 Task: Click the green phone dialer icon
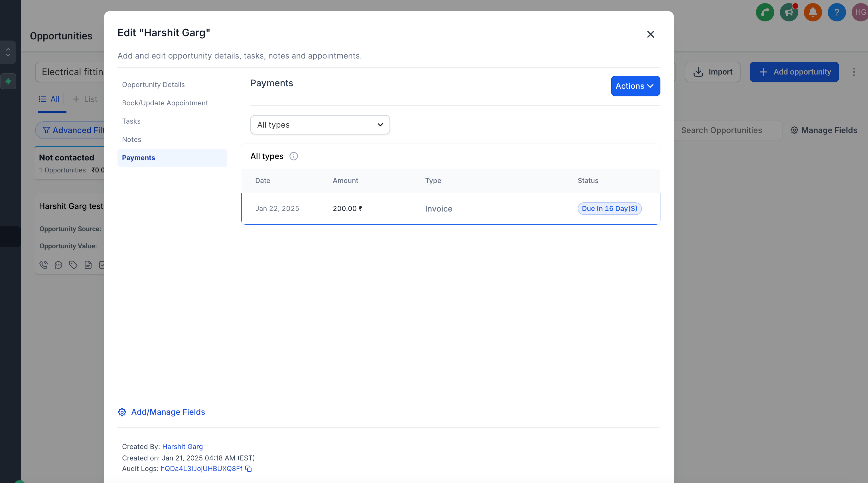[x=764, y=13]
